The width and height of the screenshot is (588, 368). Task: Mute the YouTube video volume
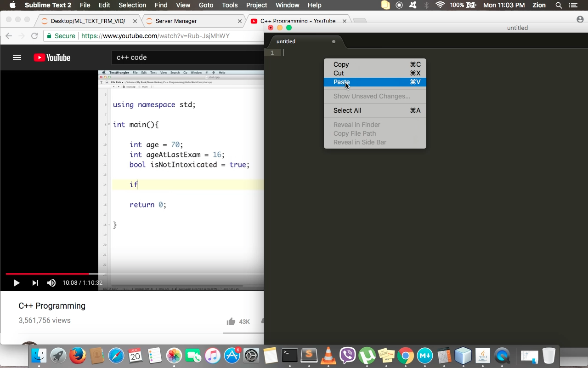click(51, 283)
